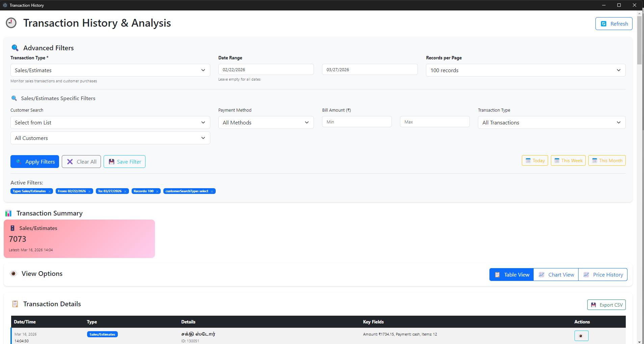644x344 pixels.
Task: Click the Apply Filters button
Action: pos(34,162)
